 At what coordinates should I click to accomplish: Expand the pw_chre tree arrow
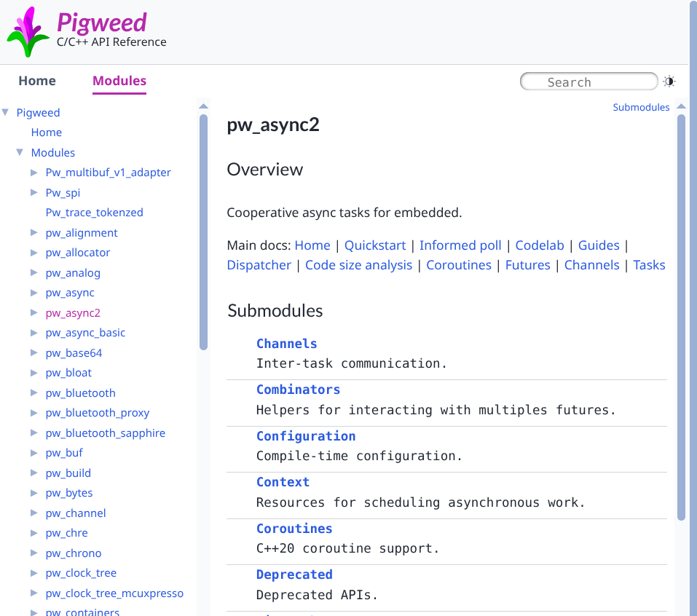pyautogui.click(x=34, y=532)
